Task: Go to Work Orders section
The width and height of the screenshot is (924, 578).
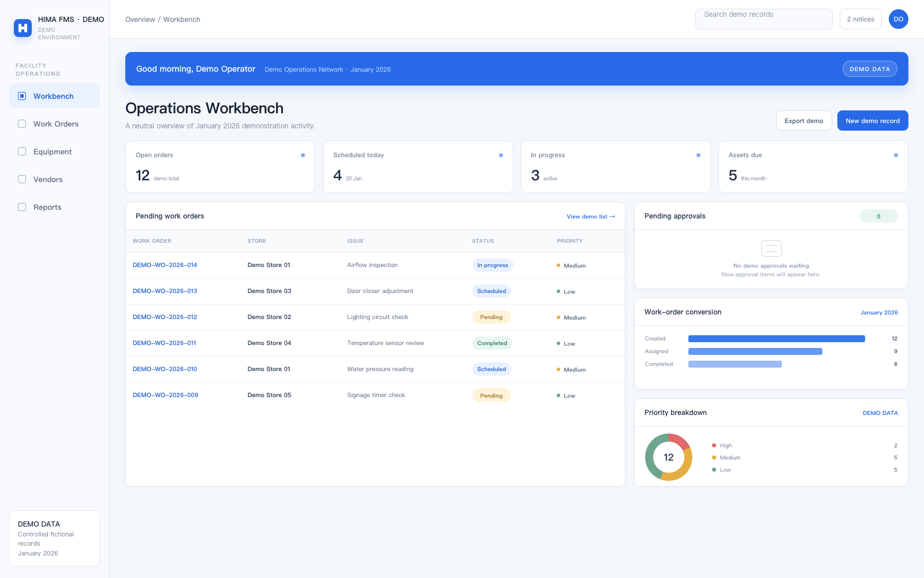Action: [x=54, y=124]
